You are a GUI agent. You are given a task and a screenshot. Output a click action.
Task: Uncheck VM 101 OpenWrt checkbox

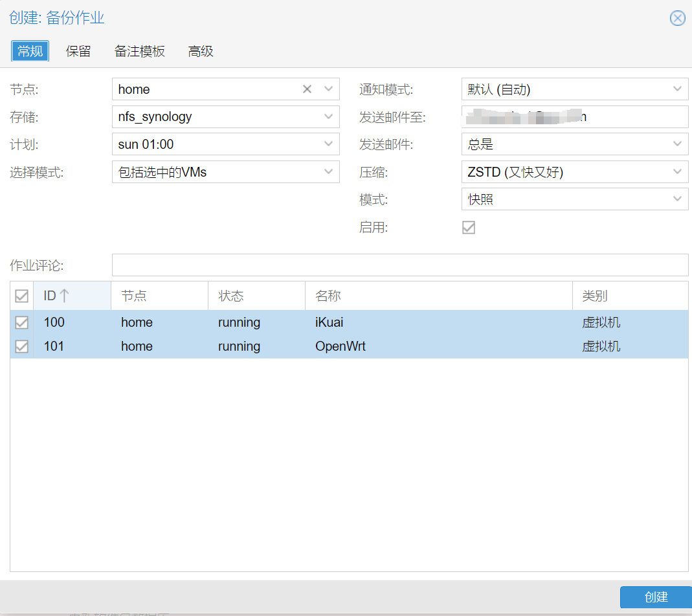click(x=21, y=346)
